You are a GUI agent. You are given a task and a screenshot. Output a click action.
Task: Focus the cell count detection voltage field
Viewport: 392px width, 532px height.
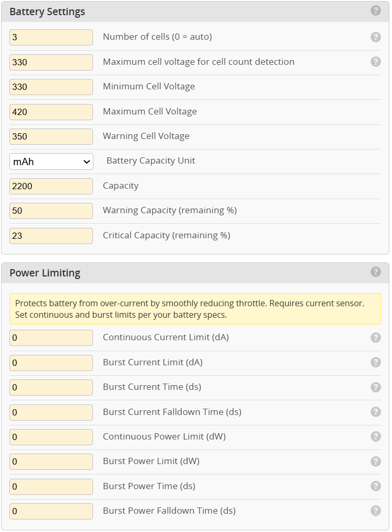coord(51,62)
